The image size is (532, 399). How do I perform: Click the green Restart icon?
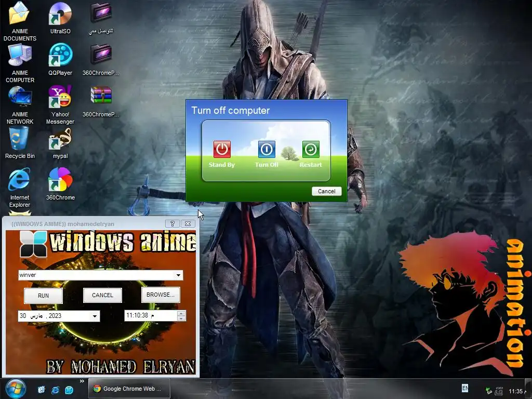point(311,149)
